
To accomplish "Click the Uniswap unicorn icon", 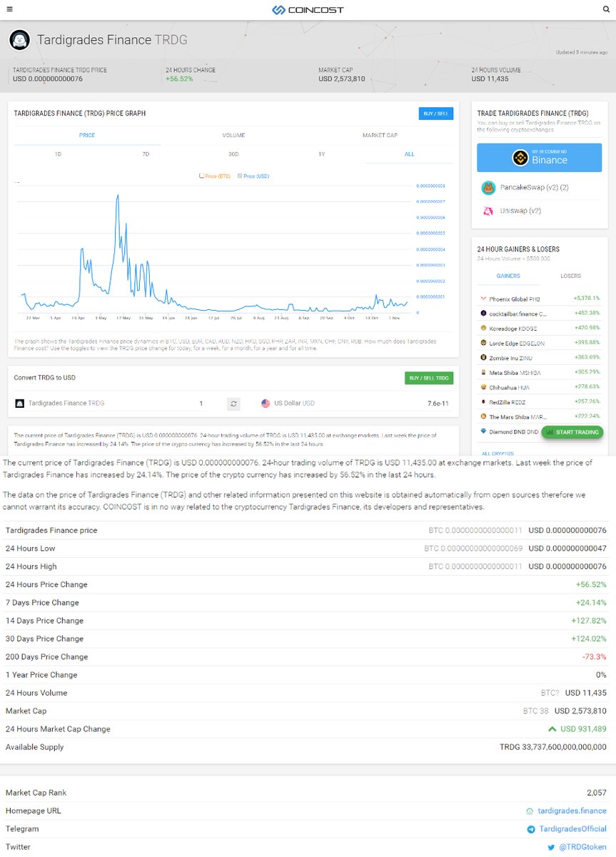I will click(x=488, y=211).
